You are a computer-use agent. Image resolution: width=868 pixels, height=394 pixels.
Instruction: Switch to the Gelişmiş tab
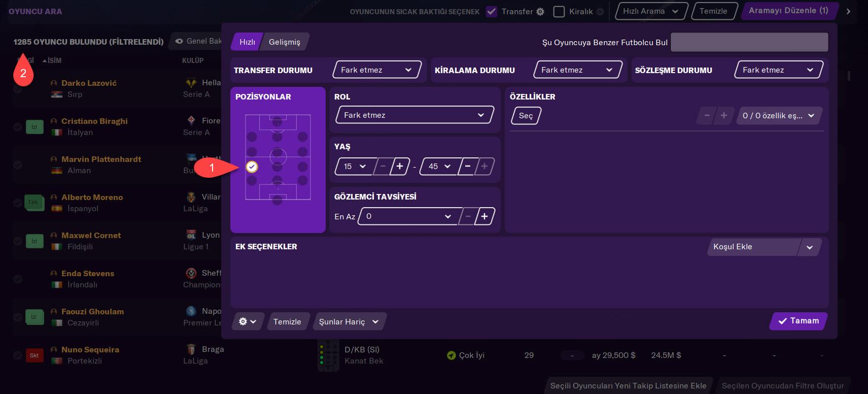click(284, 42)
